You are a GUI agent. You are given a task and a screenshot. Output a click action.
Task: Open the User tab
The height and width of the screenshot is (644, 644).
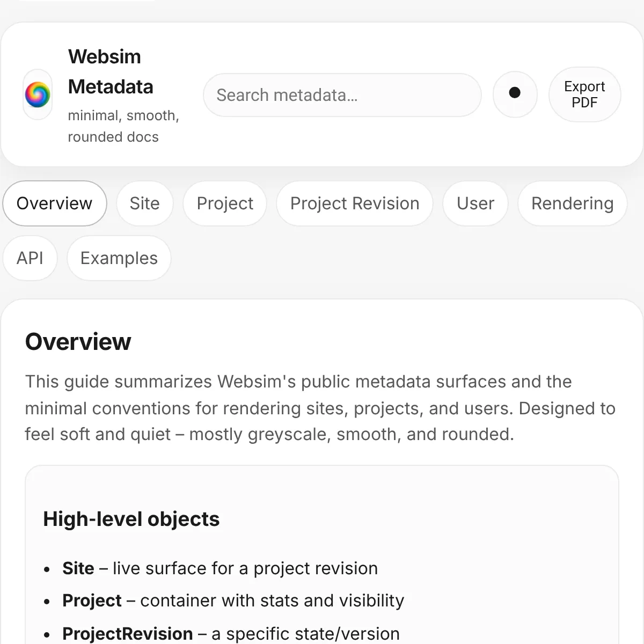(475, 203)
